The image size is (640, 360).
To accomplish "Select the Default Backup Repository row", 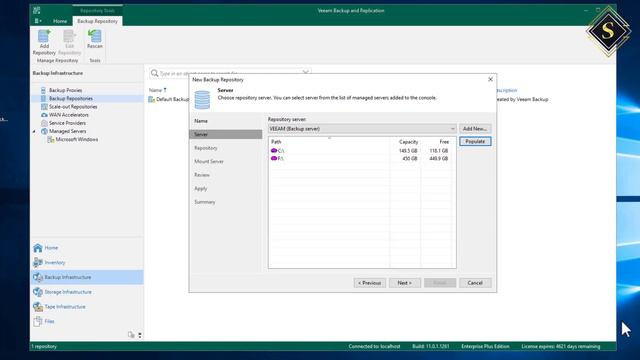I will (170, 99).
